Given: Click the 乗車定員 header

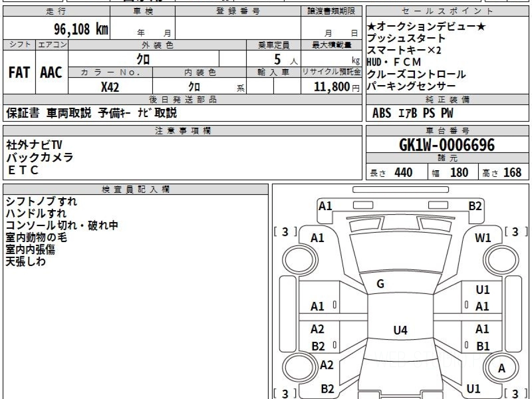Looking at the screenshot, I should (274, 45).
